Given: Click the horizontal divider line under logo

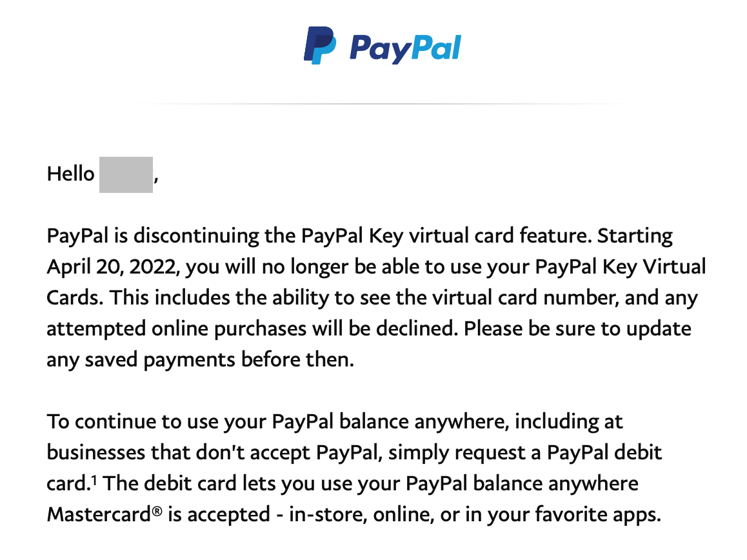Looking at the screenshot, I should point(381,103).
